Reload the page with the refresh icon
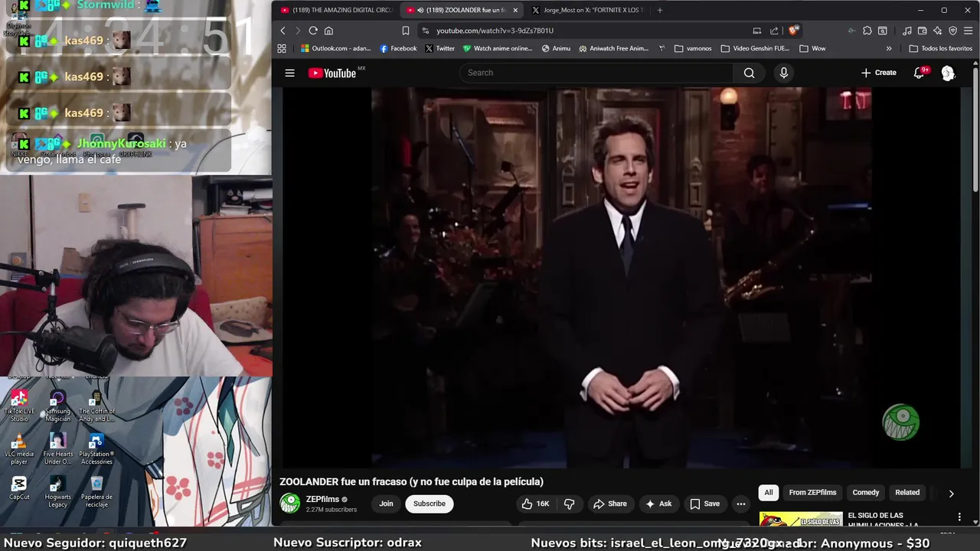Viewport: 980px width, 551px height. [313, 31]
